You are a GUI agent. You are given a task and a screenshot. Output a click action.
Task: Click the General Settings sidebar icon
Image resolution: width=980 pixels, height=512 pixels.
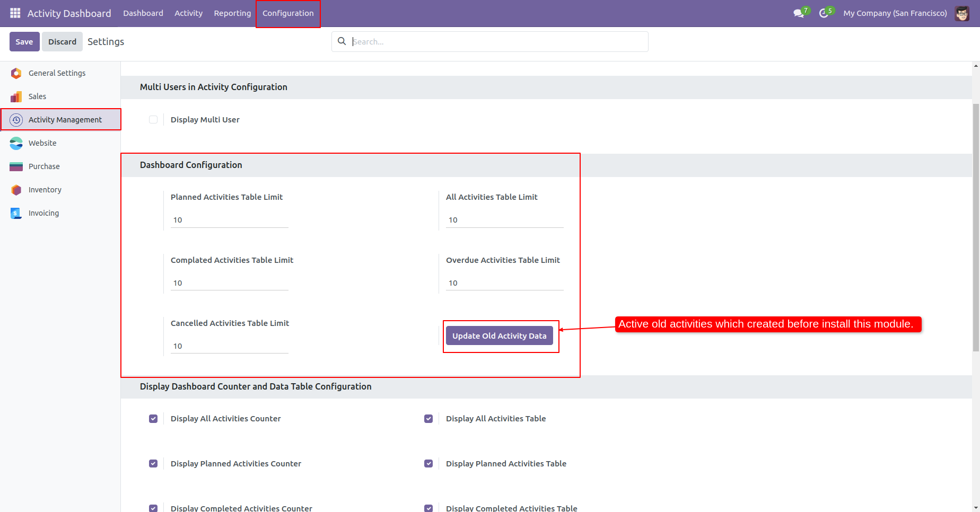point(16,73)
